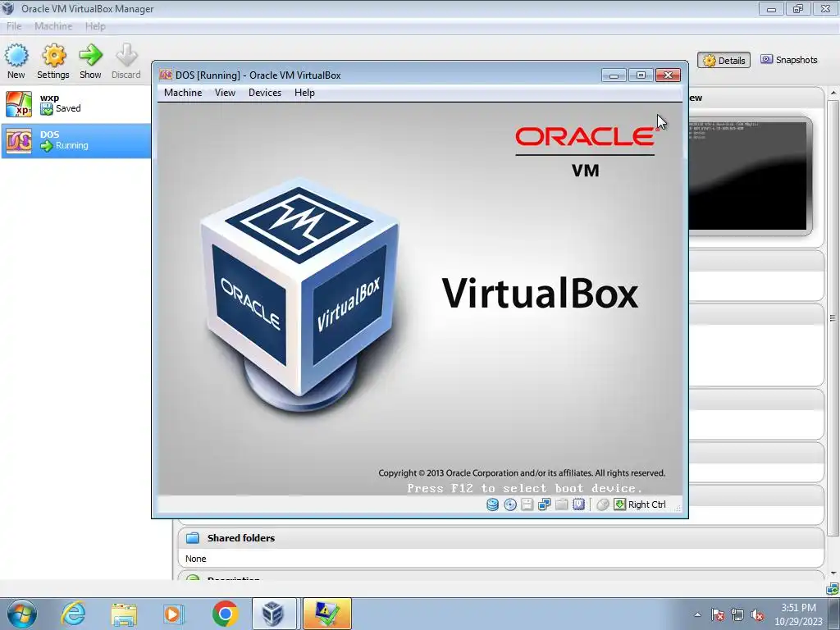The width and height of the screenshot is (840, 630).
Task: Open View menu in DOS VM window
Action: click(x=225, y=93)
